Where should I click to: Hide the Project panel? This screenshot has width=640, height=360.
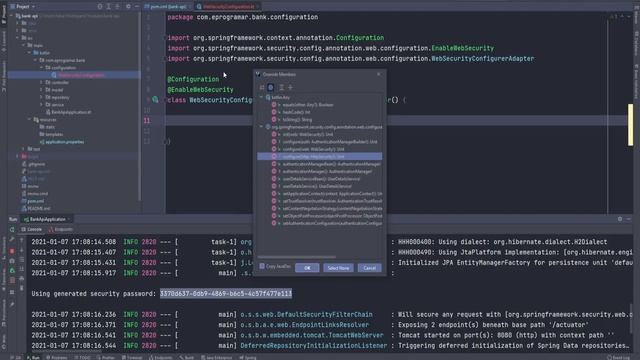click(137, 7)
